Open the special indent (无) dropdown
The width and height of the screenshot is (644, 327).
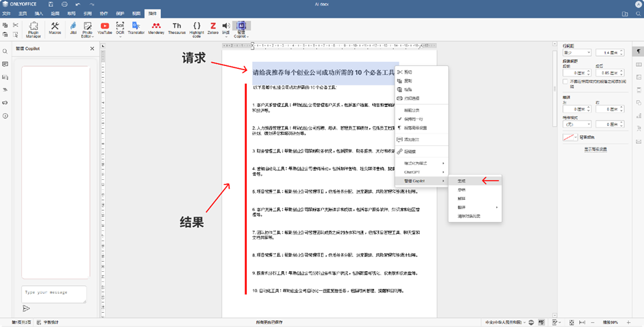[x=577, y=124]
